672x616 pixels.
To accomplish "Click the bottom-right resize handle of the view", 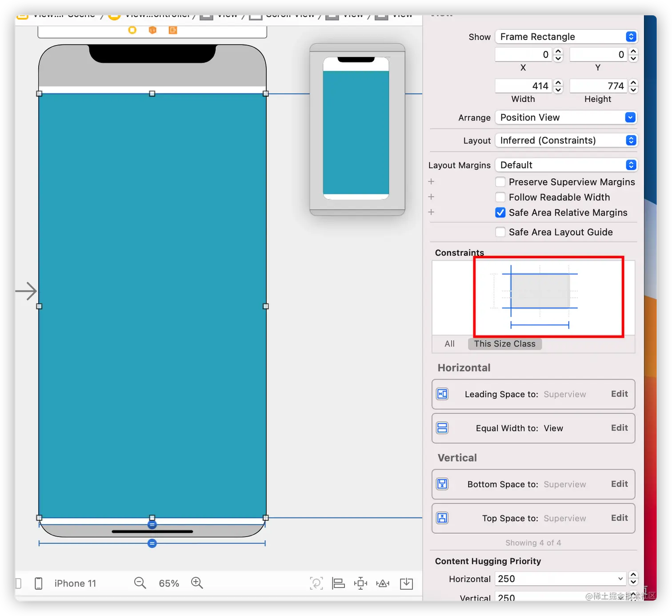I will tap(266, 518).
